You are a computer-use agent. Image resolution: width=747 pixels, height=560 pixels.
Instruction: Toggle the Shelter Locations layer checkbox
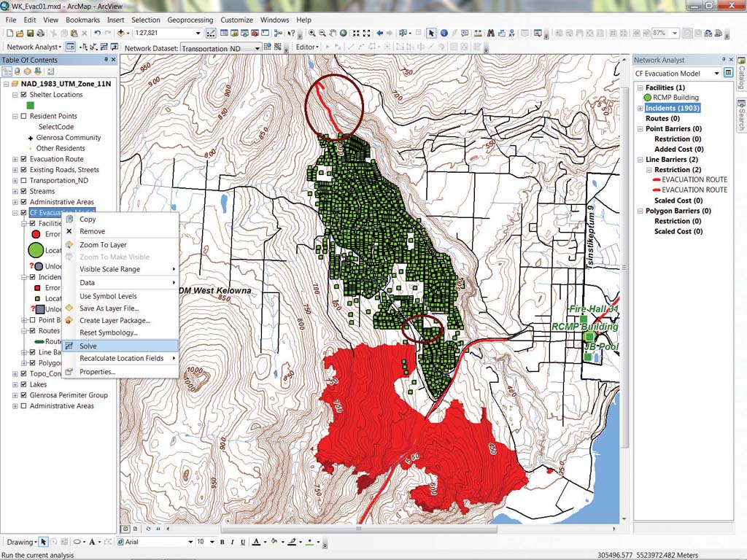pos(24,94)
